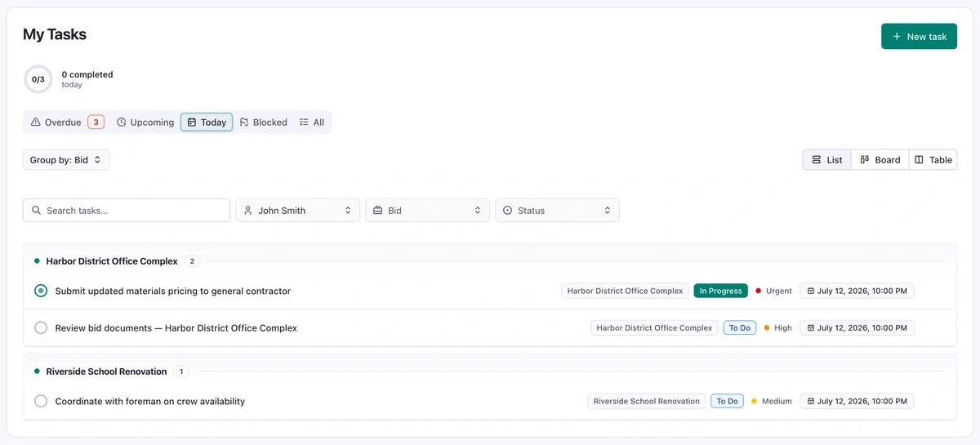Click the checklist icon on All tab
The image size is (980, 445).
tap(304, 122)
